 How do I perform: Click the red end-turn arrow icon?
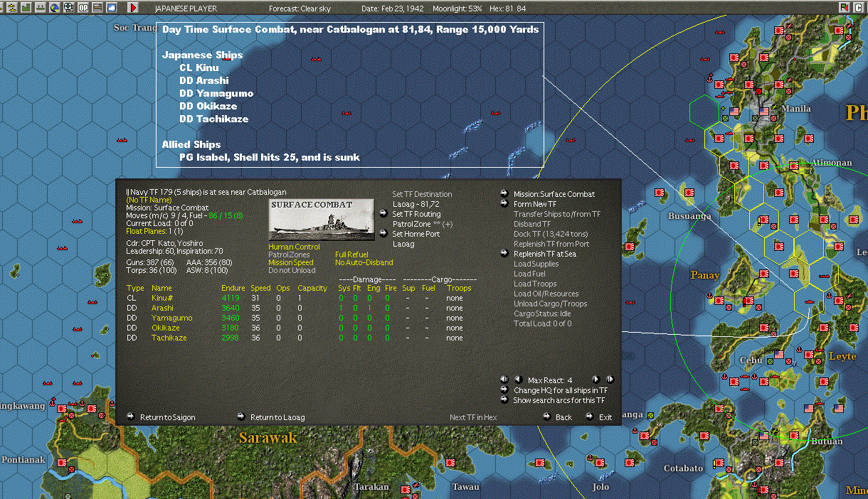pos(133,7)
